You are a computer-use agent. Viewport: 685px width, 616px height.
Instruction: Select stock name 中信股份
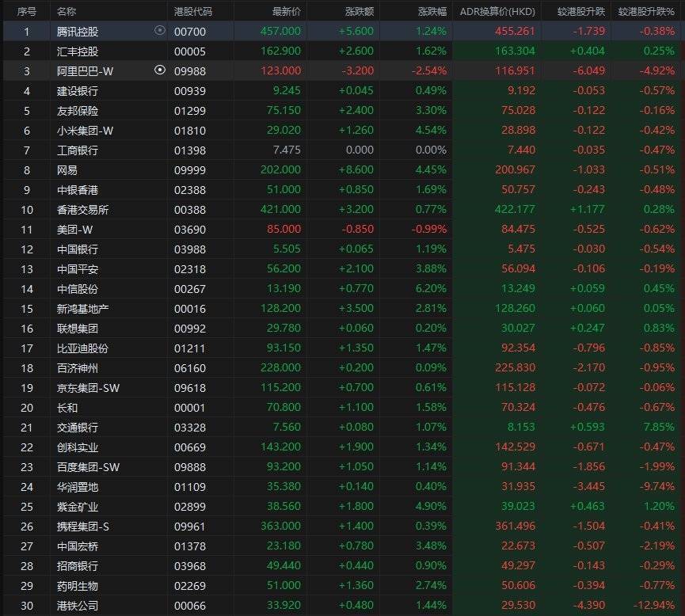(x=78, y=289)
